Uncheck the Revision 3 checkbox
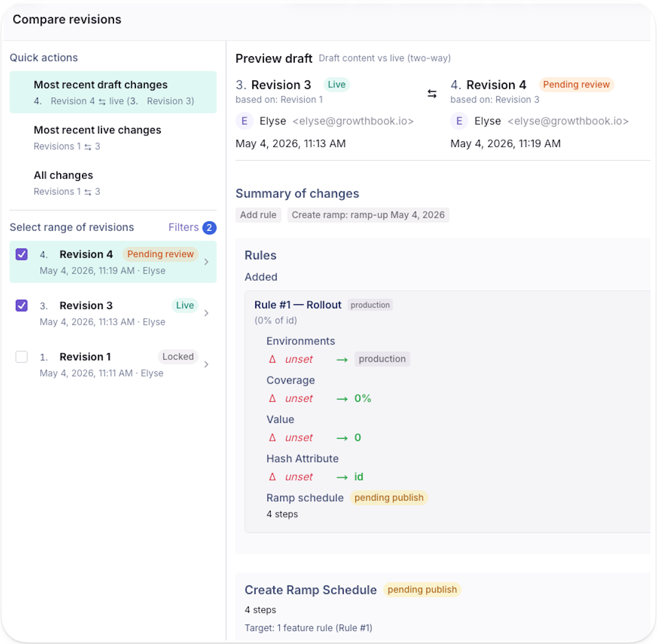657x644 pixels. [21, 306]
